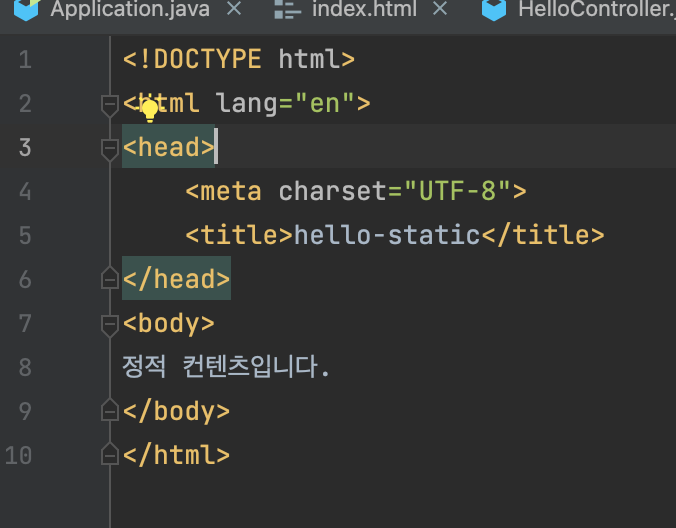Place cursor in the hello-static title text
The image size is (676, 528).
click(x=387, y=235)
